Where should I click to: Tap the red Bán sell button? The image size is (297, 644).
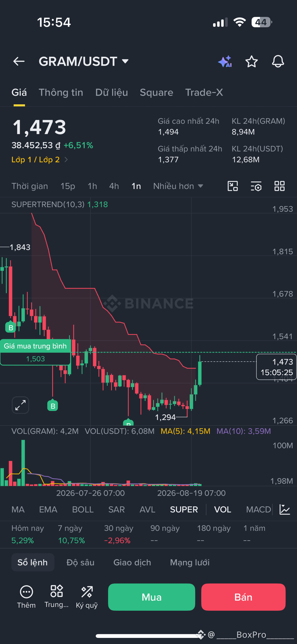243,597
